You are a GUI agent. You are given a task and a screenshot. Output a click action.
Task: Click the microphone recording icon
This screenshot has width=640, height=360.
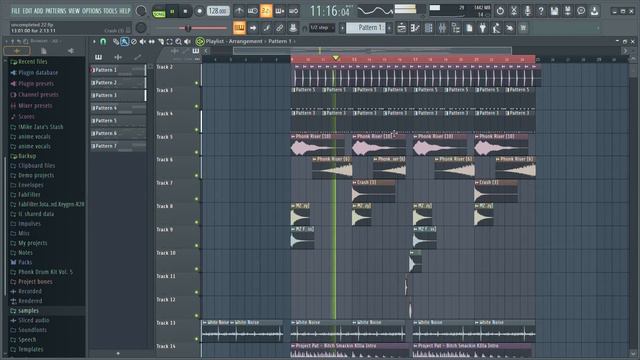527,11
